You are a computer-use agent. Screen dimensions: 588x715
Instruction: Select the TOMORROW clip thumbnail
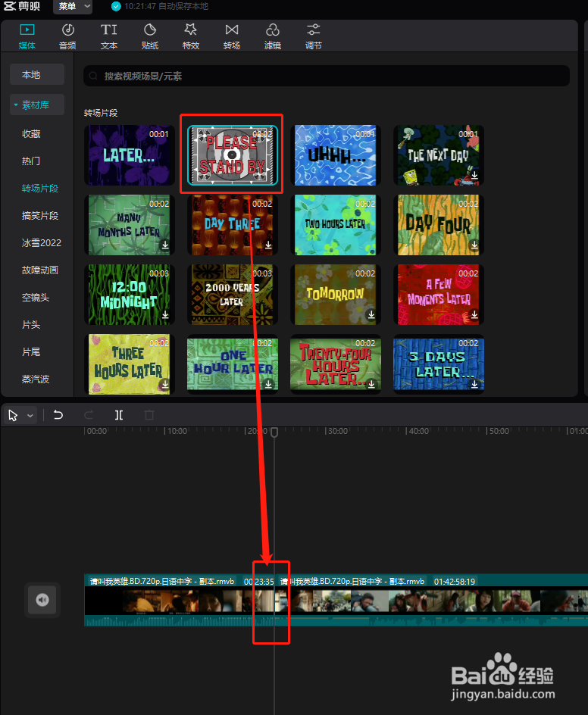click(x=335, y=295)
